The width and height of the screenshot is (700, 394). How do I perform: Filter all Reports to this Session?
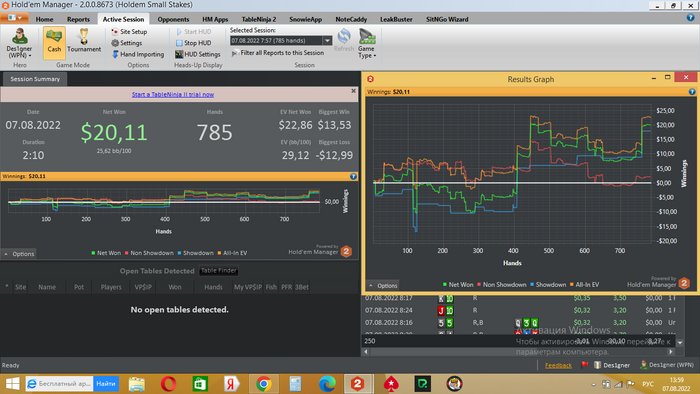278,53
